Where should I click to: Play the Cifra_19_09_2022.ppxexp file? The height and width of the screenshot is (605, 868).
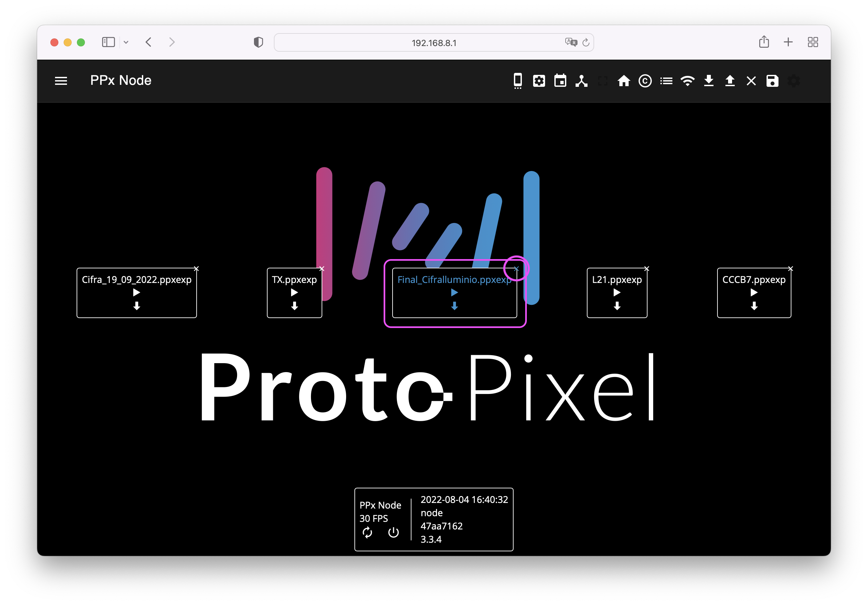point(137,293)
